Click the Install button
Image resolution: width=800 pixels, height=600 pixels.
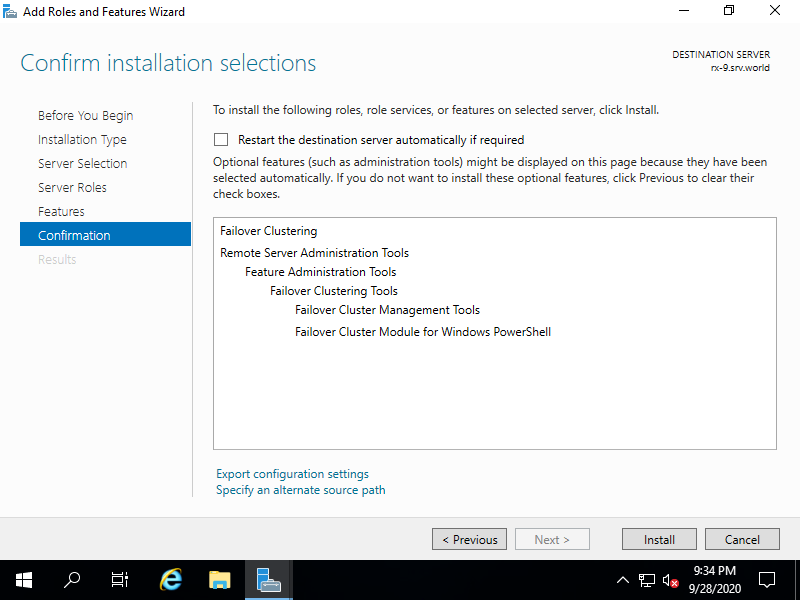659,539
